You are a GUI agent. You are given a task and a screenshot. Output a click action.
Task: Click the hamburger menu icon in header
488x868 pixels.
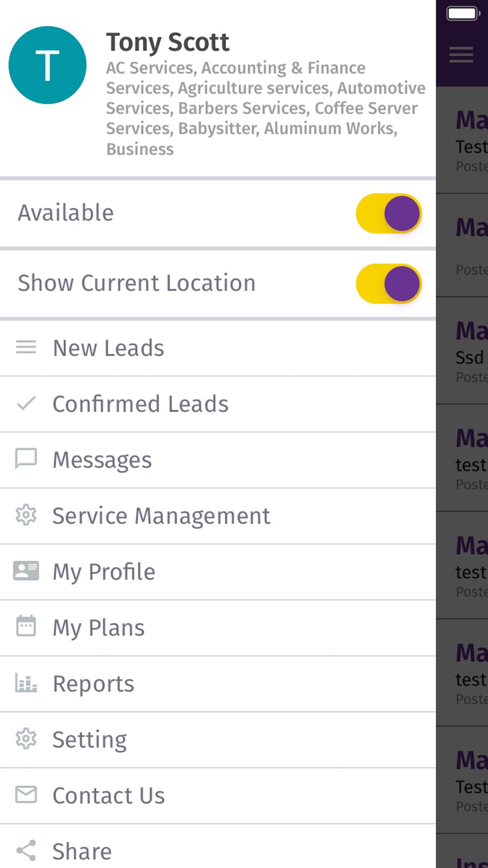(x=461, y=55)
